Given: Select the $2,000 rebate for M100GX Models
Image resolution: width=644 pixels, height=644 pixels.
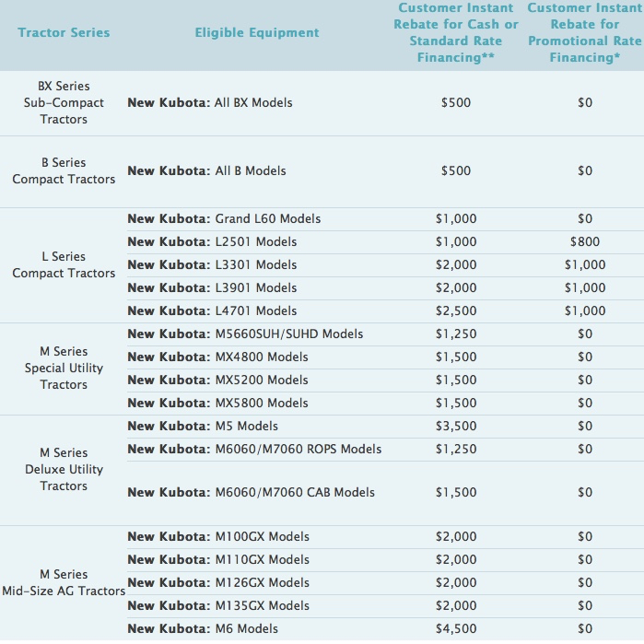Looking at the screenshot, I should click(x=456, y=536).
